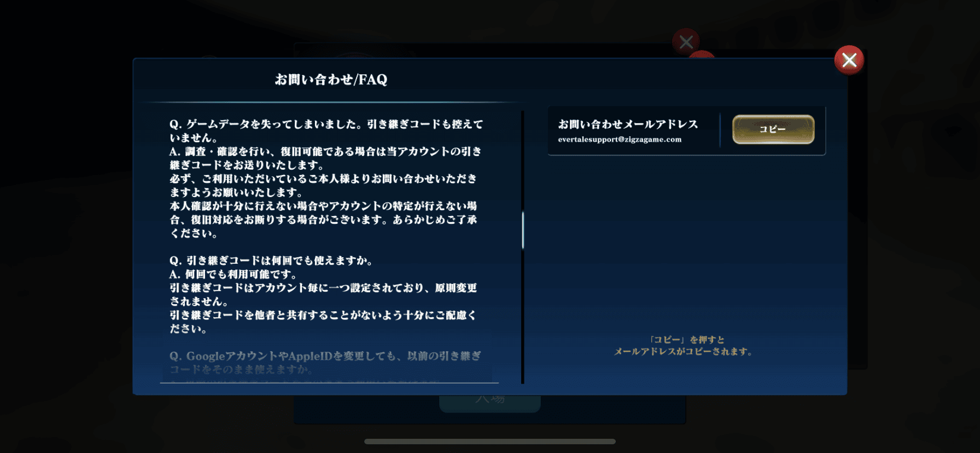The image size is (980, 453).
Task: Select the question 引き継ぎコードは何回でも使えますか
Action: [271, 260]
